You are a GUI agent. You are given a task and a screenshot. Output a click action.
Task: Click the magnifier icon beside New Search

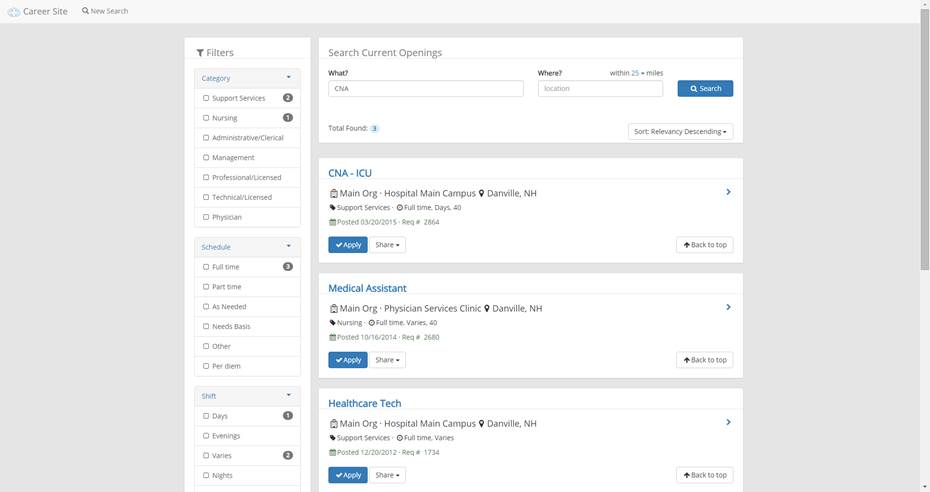click(85, 11)
